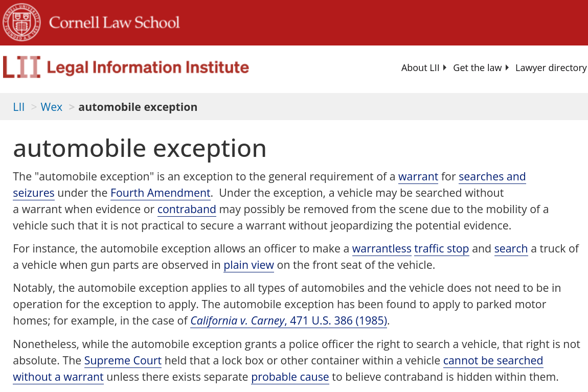This screenshot has height=392, width=588.
Task: Open the traffic stop link
Action: (441, 248)
